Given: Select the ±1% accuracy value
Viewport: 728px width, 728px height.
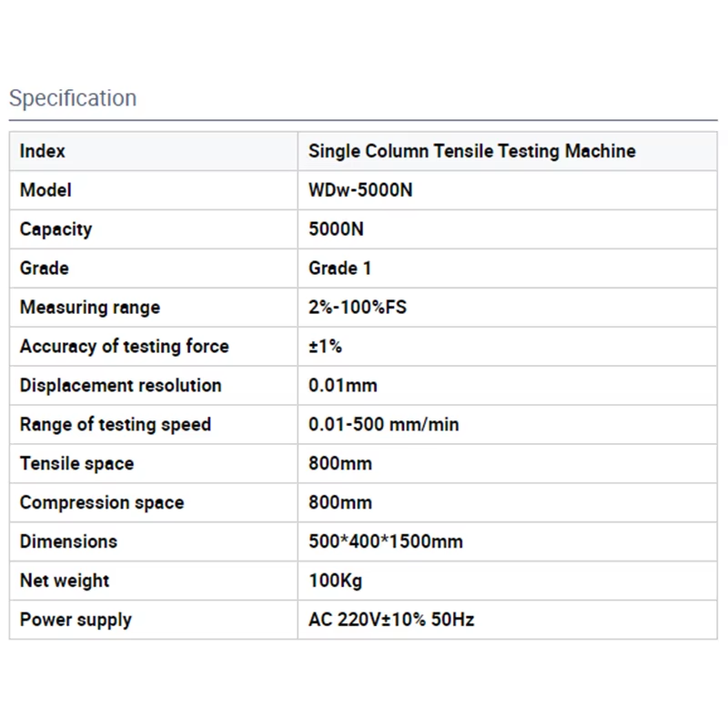Looking at the screenshot, I should (x=326, y=346).
